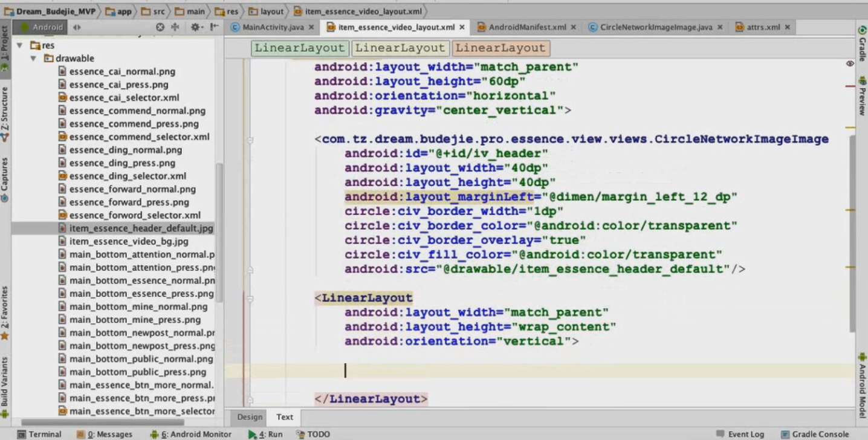Click the src folder breadcrumb

153,11
